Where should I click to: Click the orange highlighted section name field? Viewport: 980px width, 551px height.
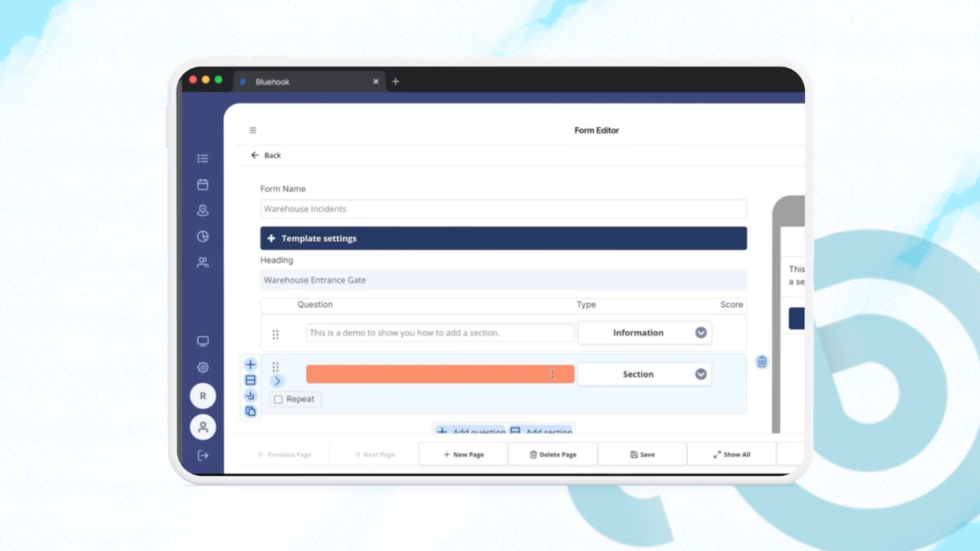click(x=440, y=374)
